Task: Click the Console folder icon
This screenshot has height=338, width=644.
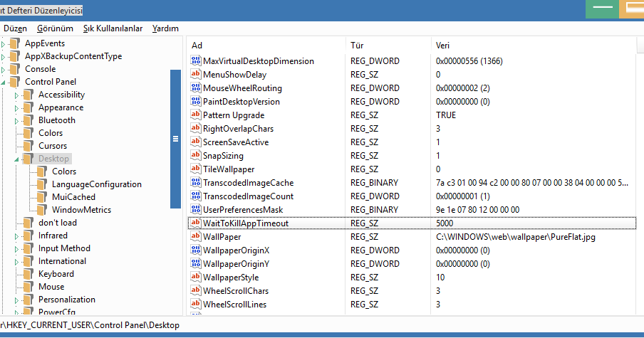Action: 15,69
